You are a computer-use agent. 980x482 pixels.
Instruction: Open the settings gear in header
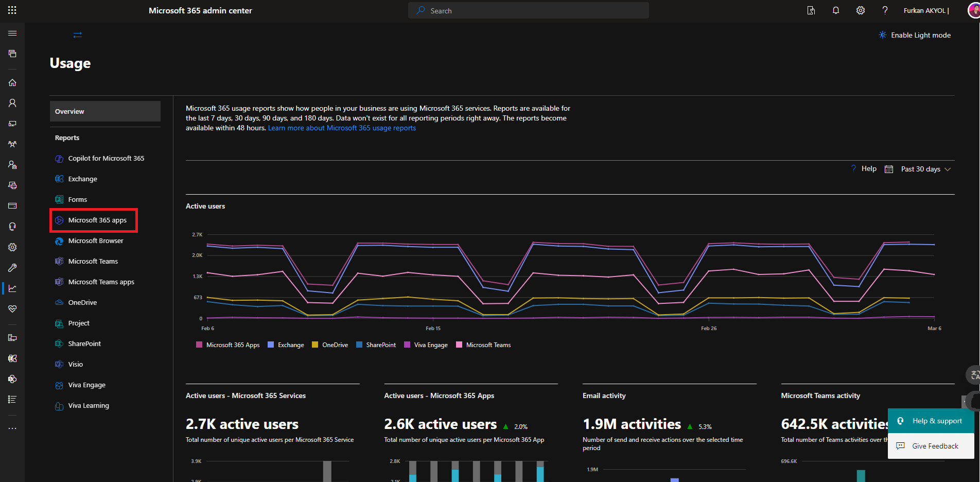coord(861,10)
